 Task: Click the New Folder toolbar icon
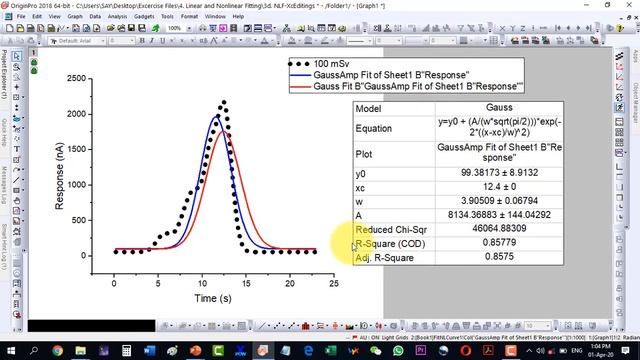(x=20, y=28)
